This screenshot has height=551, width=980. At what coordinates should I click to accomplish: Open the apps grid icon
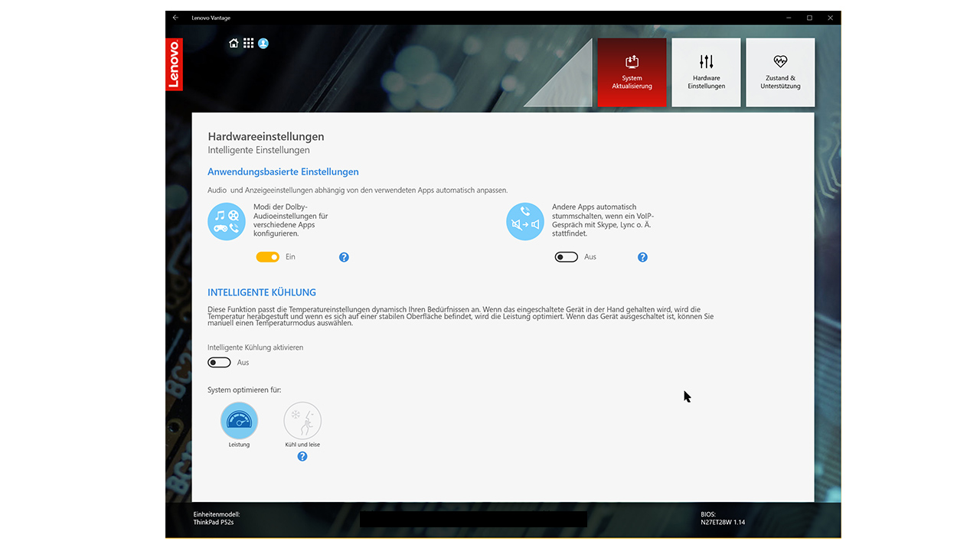pyautogui.click(x=249, y=44)
